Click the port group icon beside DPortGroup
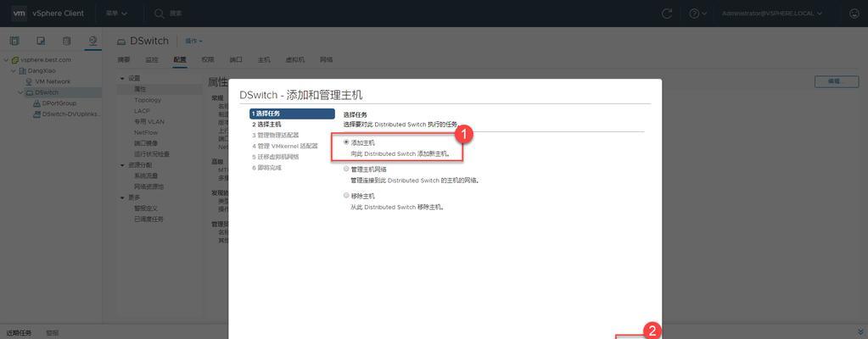This screenshot has width=868, height=339. coord(37,103)
